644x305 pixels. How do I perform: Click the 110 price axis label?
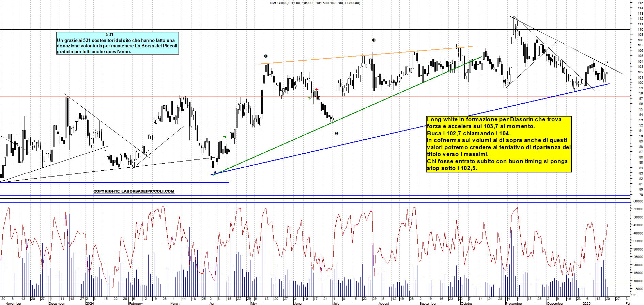pyautogui.click(x=641, y=29)
